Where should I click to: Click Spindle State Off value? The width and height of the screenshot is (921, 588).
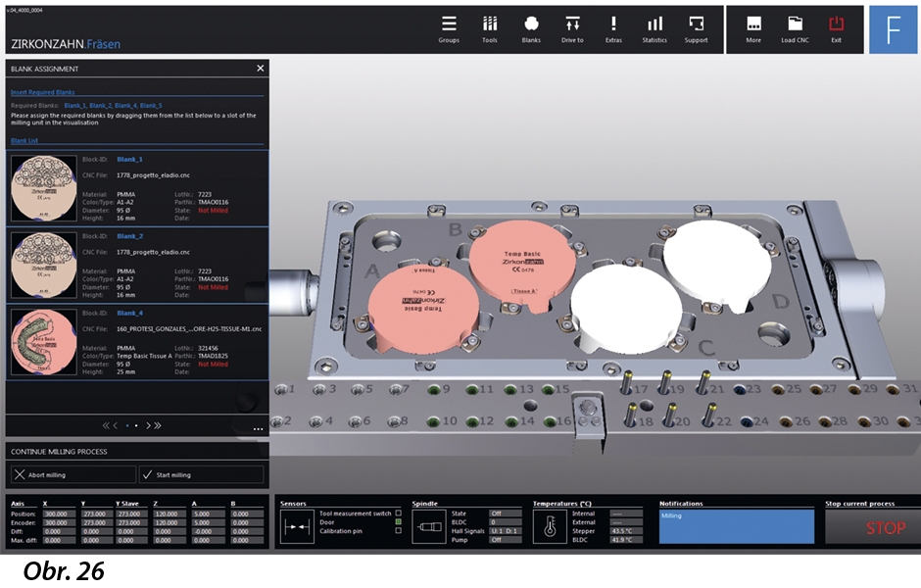(x=506, y=514)
